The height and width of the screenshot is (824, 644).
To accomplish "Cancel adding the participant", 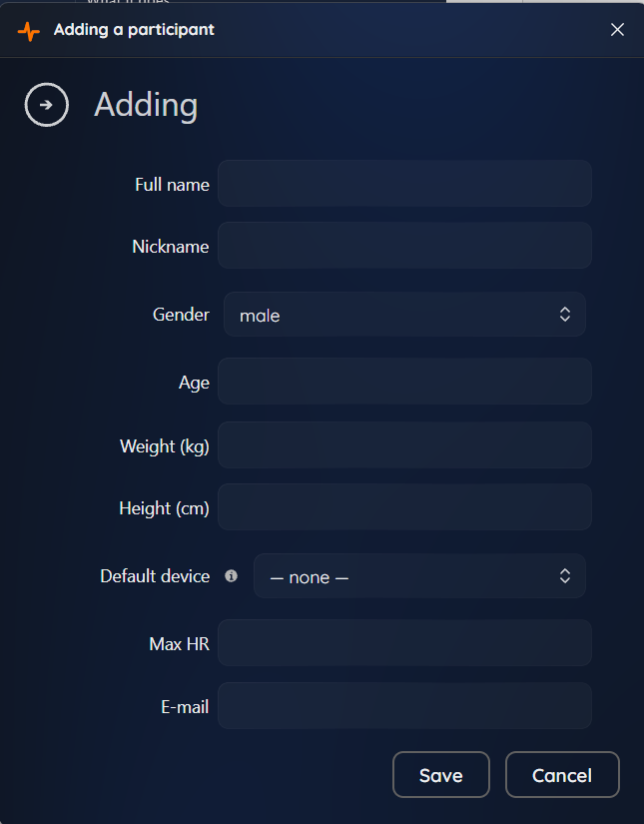I will [562, 775].
